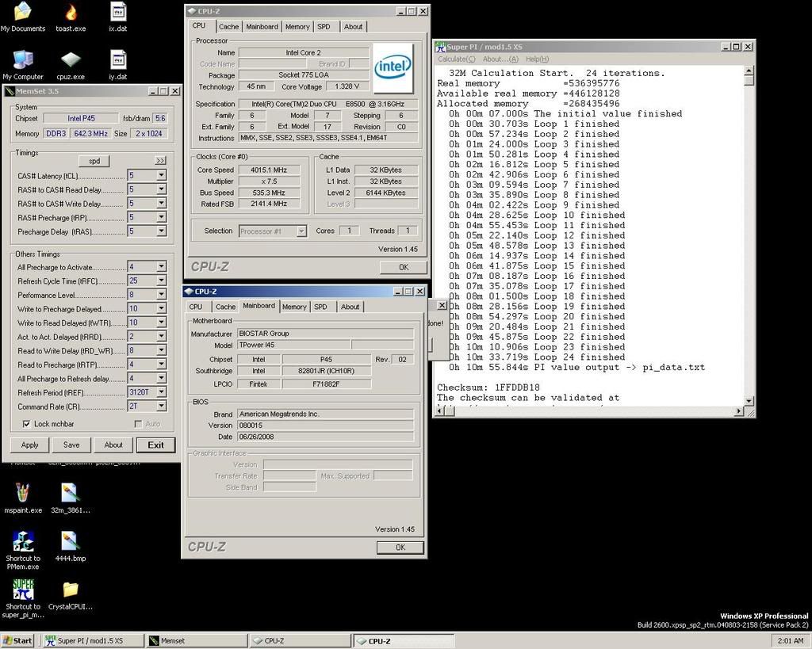Viewport: 812px width, 649px height.
Task: Expand the CAS# Latency (tCL) dropdown
Action: tap(162, 175)
